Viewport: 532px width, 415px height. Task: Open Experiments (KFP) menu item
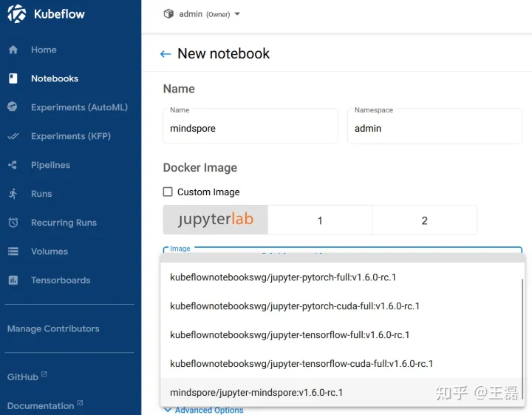pyautogui.click(x=71, y=136)
